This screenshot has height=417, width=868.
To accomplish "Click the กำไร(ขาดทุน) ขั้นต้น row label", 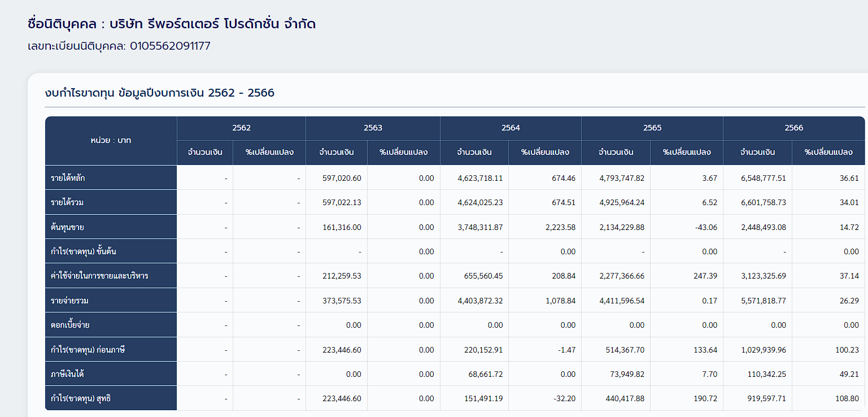I will [111, 251].
